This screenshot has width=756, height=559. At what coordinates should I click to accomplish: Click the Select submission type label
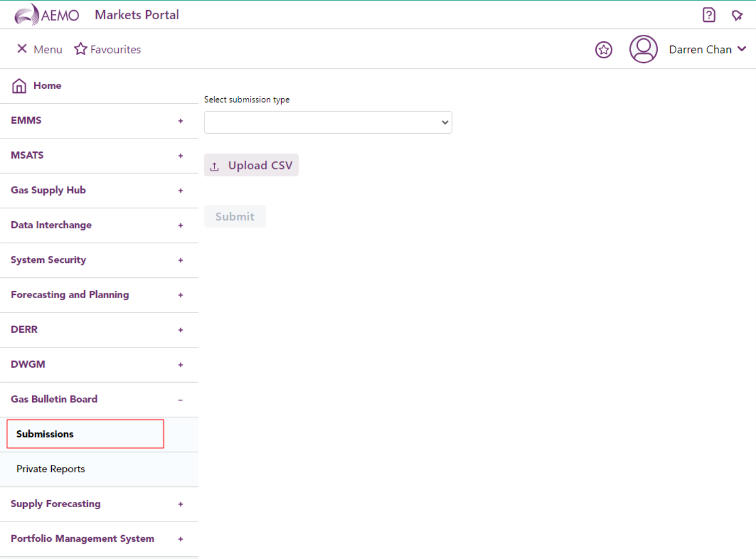click(247, 99)
